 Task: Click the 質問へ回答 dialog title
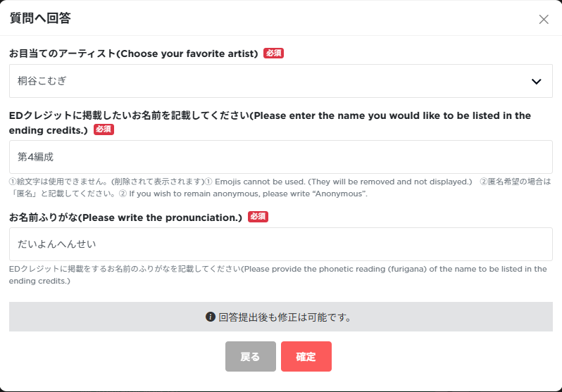click(x=40, y=18)
